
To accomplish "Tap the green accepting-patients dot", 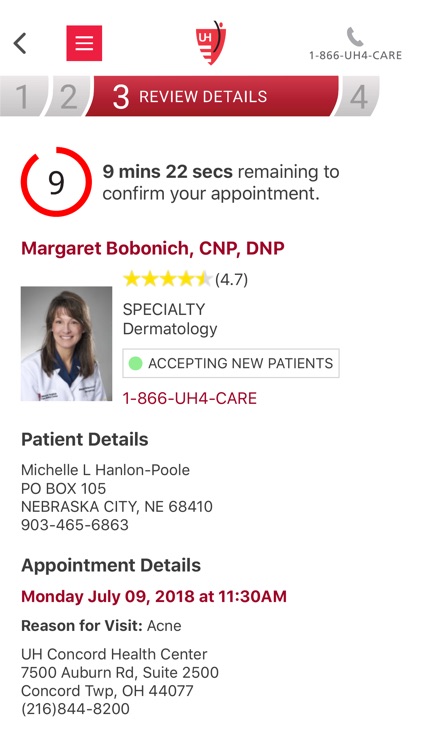I will (x=135, y=364).
